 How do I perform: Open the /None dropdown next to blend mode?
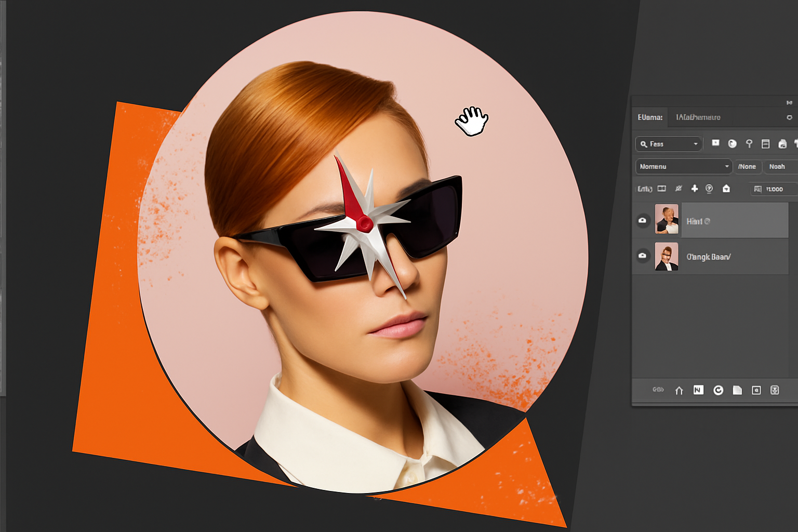point(747,166)
